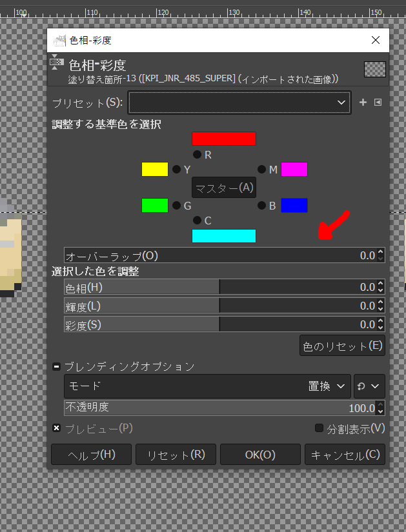
Task: Select the R red radio button
Action: [x=198, y=155]
